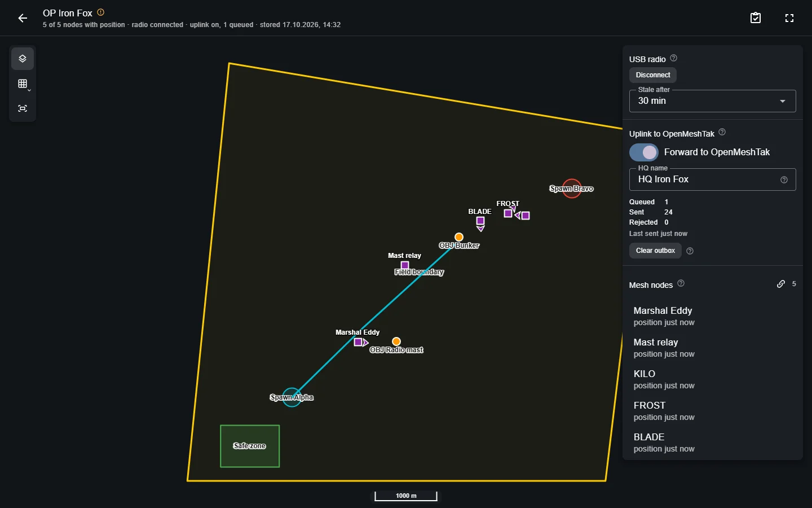
Task: Click the OBJ Bunker orange marker
Action: click(x=459, y=237)
